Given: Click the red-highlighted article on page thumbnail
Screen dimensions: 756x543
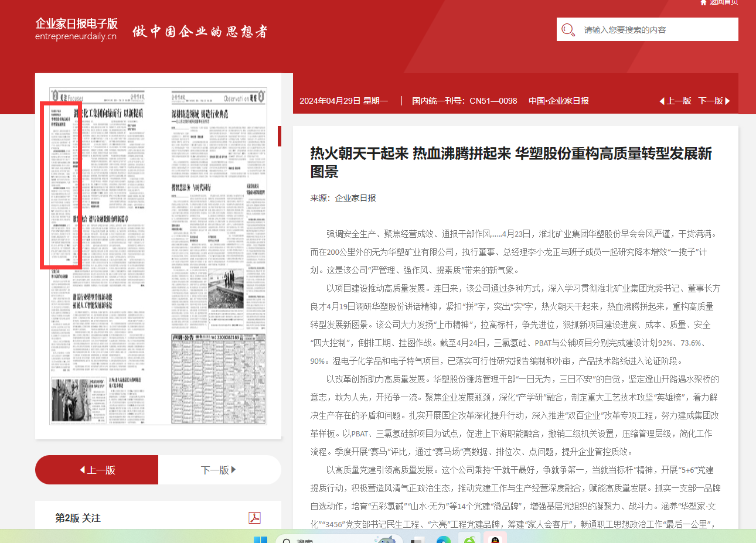Looking at the screenshot, I should pyautogui.click(x=60, y=185).
